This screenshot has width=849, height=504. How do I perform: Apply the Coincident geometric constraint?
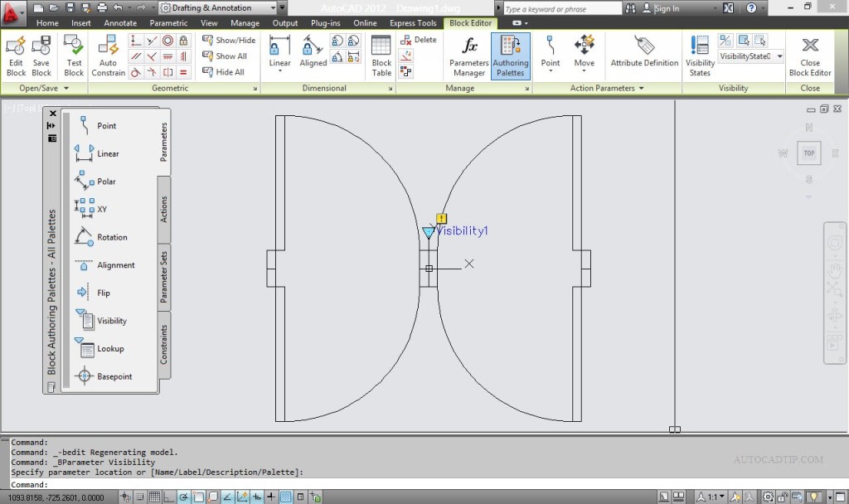tap(136, 41)
